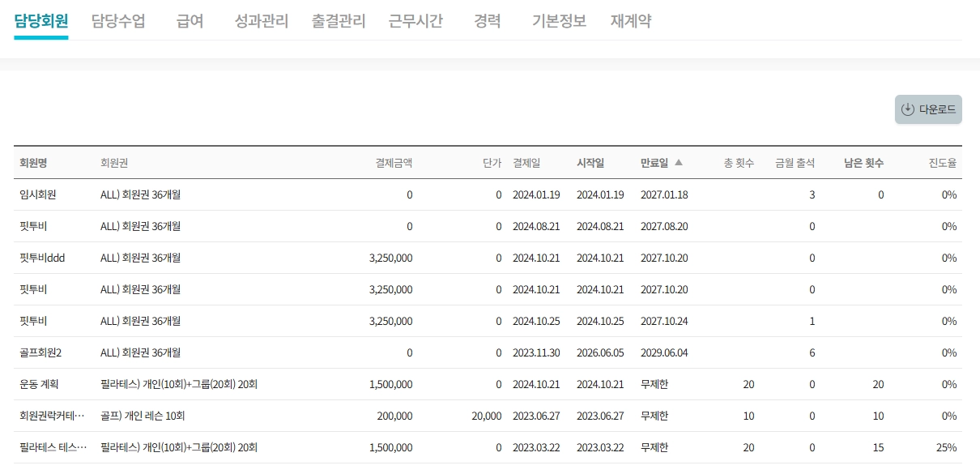The width and height of the screenshot is (980, 474).
Task: Sort by 남은 횟수 column header
Action: tap(863, 163)
